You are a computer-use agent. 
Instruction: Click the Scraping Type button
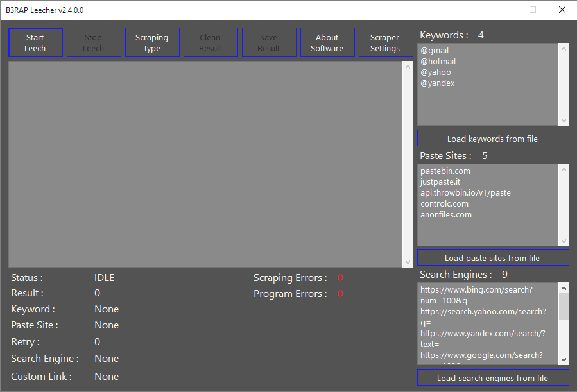[x=152, y=42]
